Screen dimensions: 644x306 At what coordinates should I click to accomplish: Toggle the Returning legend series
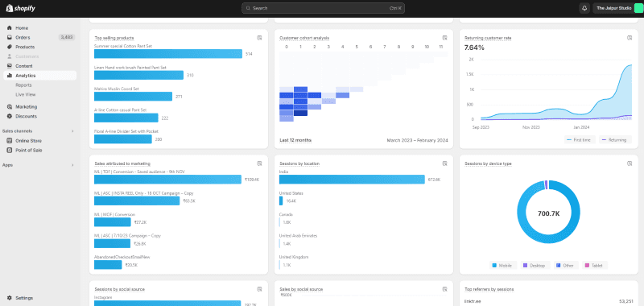click(x=615, y=140)
